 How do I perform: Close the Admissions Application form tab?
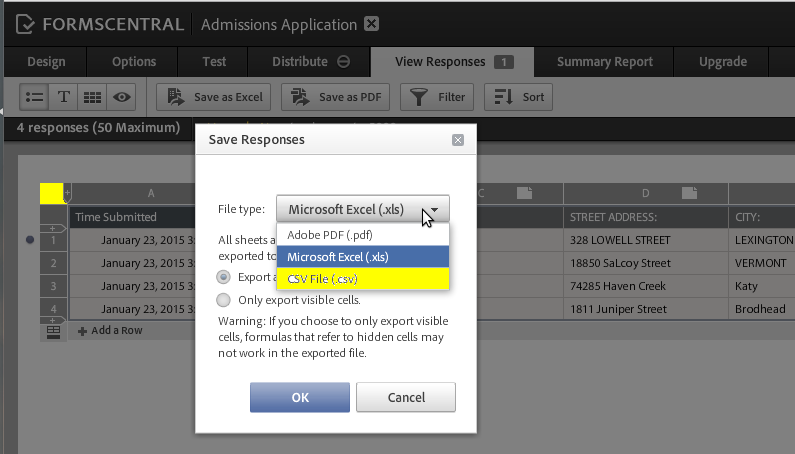(x=371, y=23)
